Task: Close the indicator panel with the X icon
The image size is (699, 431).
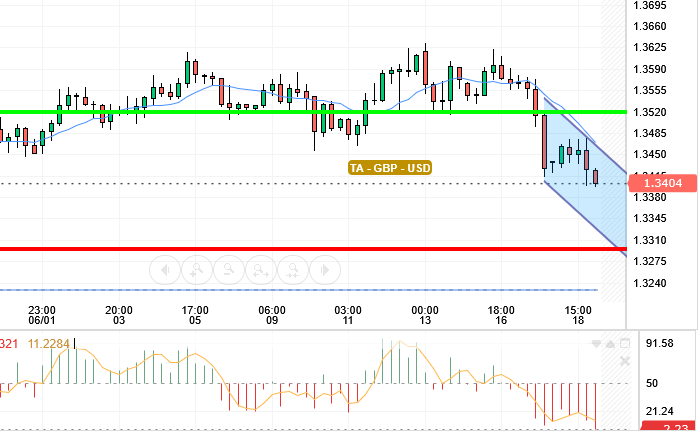Action: point(625,361)
